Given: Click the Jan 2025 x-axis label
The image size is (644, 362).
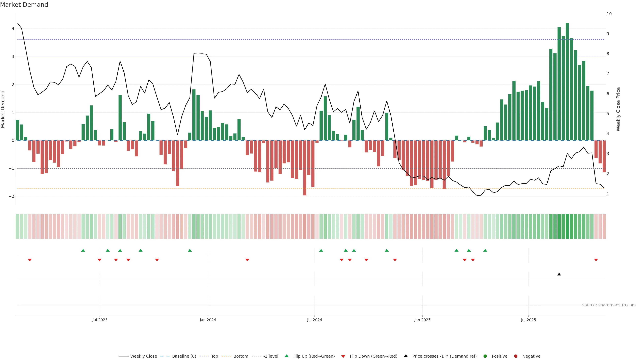Looking at the screenshot, I should point(422,320).
